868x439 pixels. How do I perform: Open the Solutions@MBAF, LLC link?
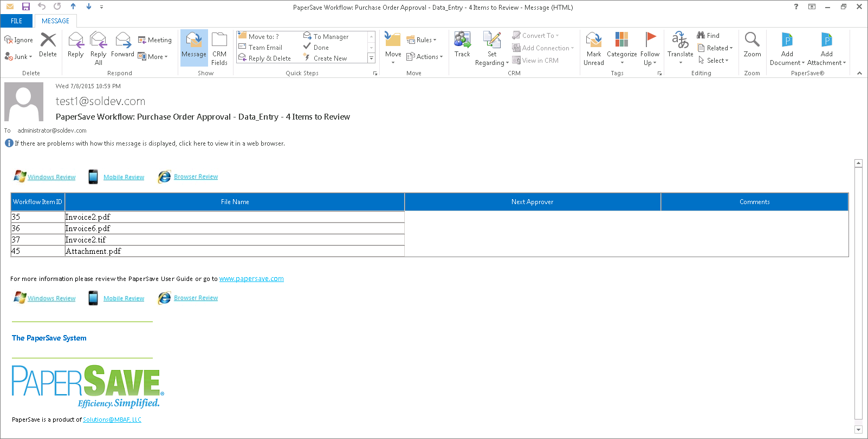pyautogui.click(x=112, y=420)
